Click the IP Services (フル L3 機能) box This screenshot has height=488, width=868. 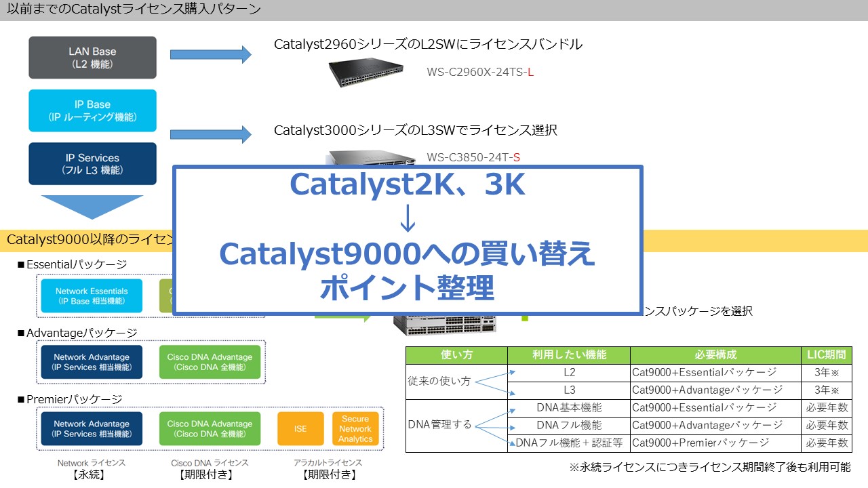[92, 163]
